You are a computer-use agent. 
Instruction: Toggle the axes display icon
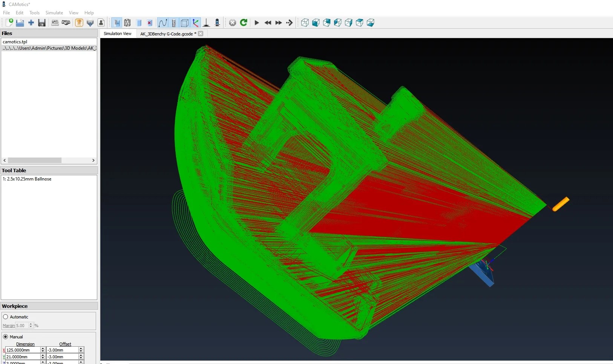[x=196, y=23]
